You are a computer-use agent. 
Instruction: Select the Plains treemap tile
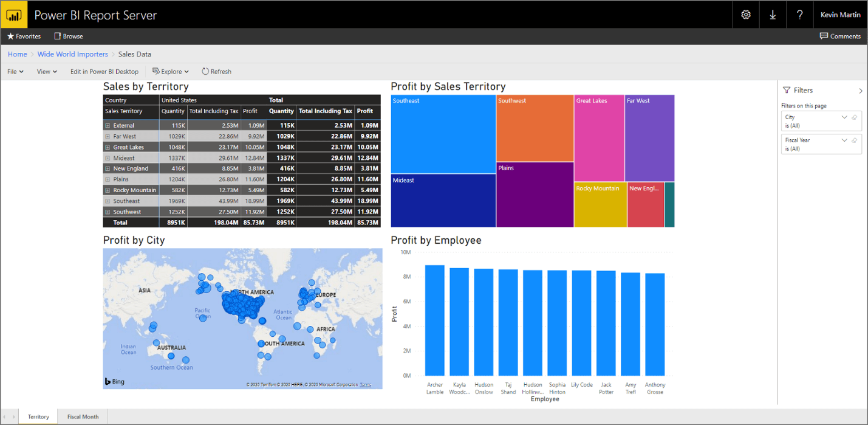535,195
